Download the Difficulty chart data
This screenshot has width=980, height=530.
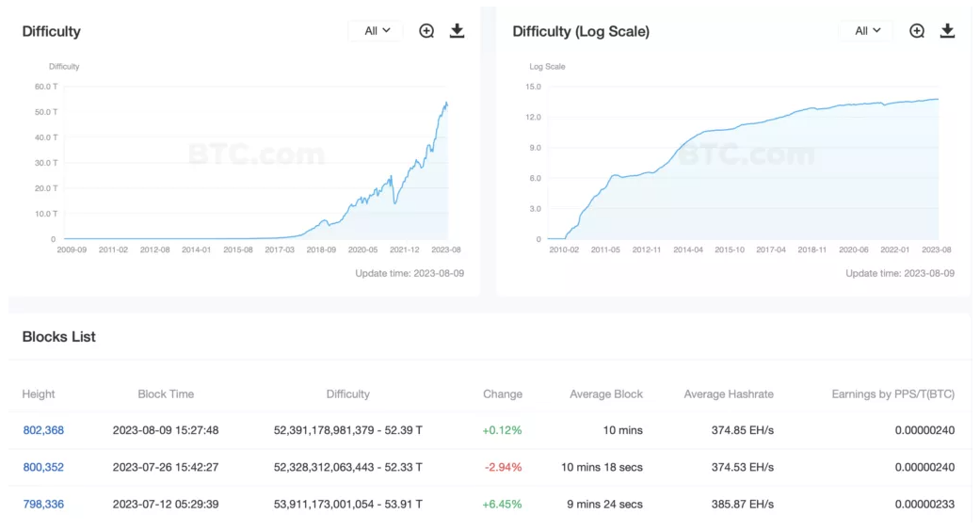(458, 31)
